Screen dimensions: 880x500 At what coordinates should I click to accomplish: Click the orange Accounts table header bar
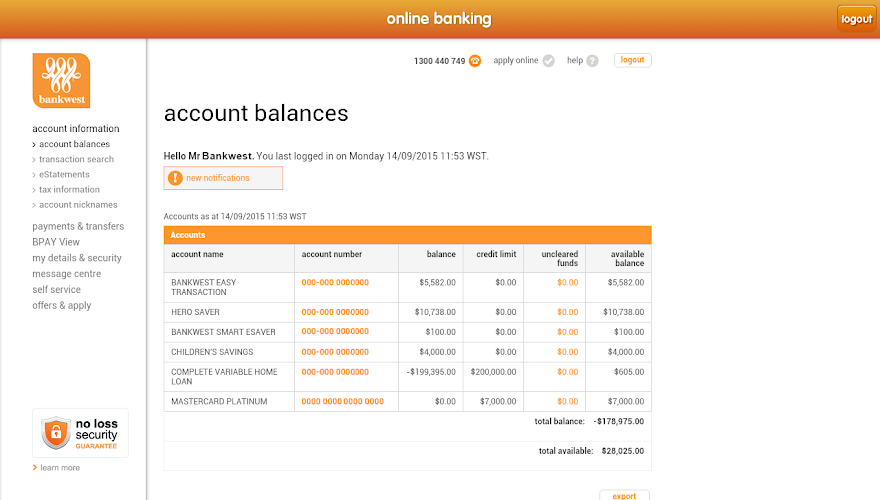tap(407, 235)
